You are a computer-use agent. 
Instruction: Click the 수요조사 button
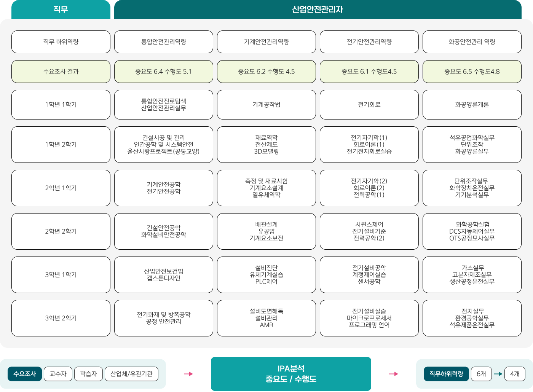pos(25,374)
